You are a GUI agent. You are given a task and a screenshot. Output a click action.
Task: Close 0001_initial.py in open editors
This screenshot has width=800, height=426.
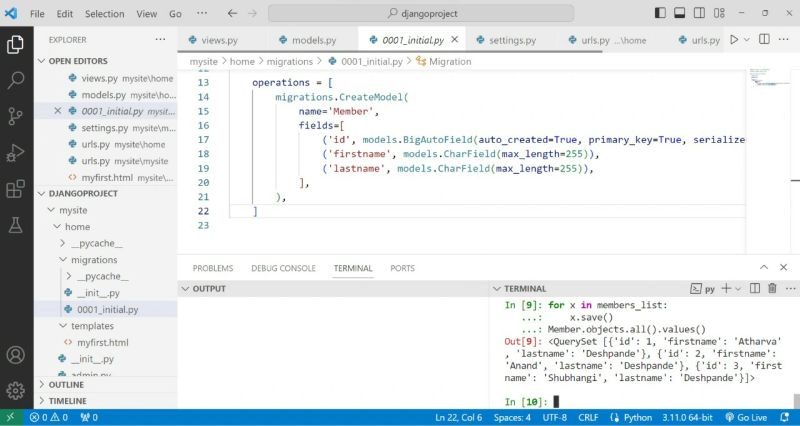58,111
